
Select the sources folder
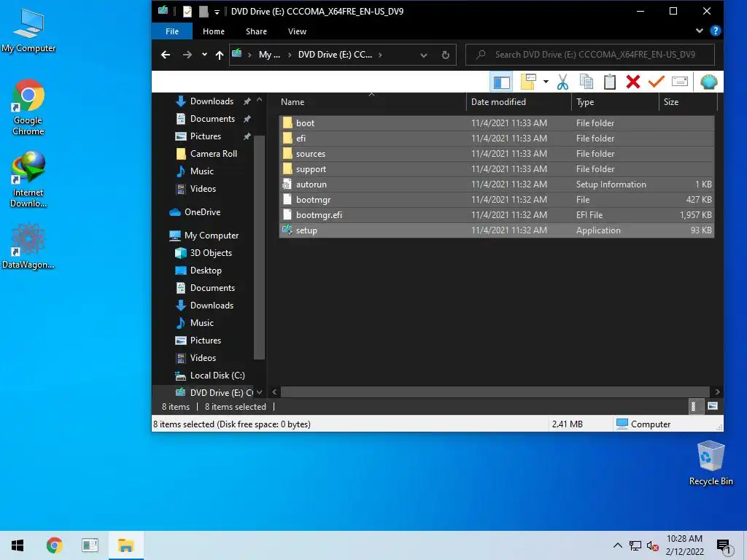[496, 154]
